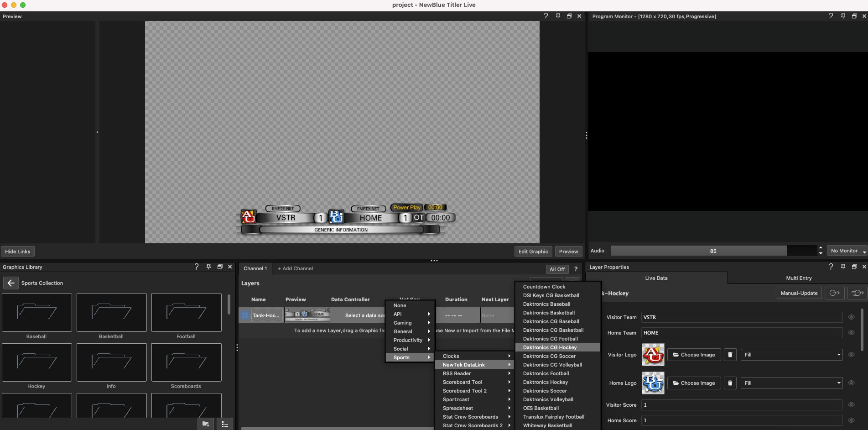This screenshot has height=430, width=868.
Task: Choose None from data source menu
Action: (411, 305)
